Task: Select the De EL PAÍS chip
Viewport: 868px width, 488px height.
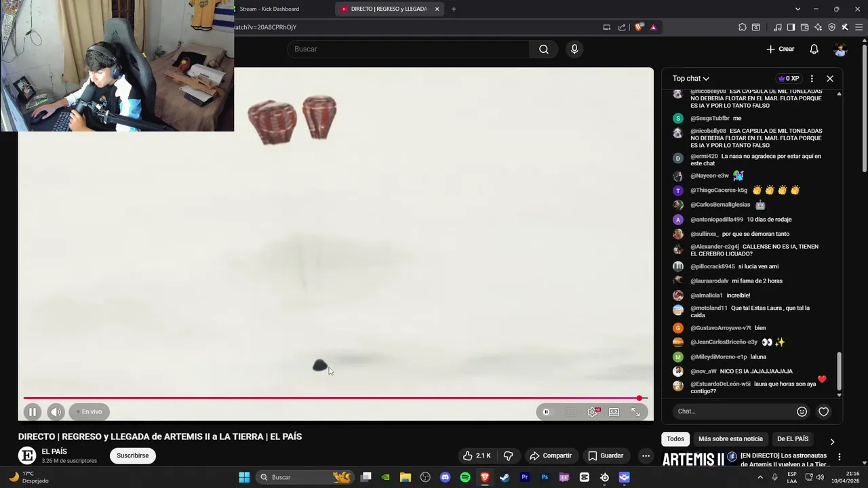Action: click(793, 439)
